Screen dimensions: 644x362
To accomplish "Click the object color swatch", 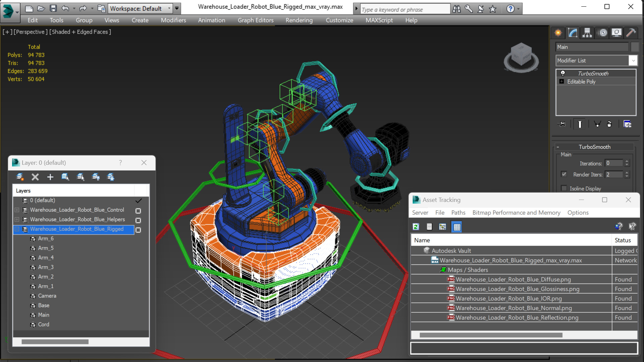I will [635, 47].
